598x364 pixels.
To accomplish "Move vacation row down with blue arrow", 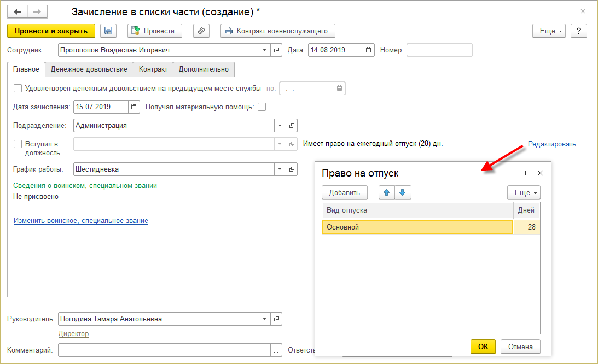I will (x=403, y=192).
